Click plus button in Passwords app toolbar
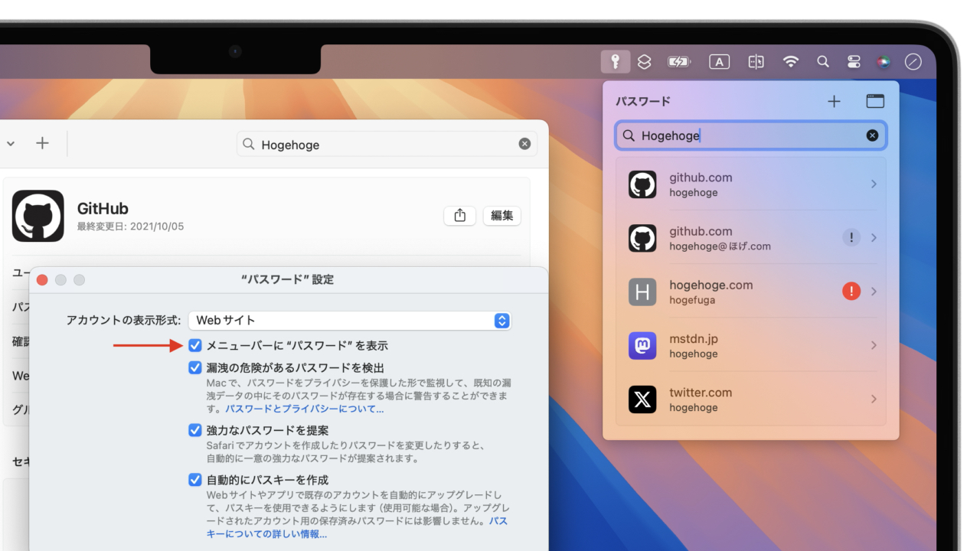This screenshot has width=980, height=551. click(43, 143)
